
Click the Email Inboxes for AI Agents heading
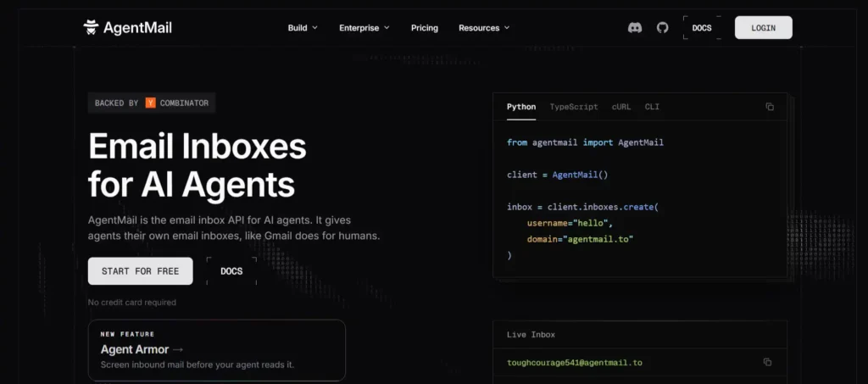click(x=197, y=166)
